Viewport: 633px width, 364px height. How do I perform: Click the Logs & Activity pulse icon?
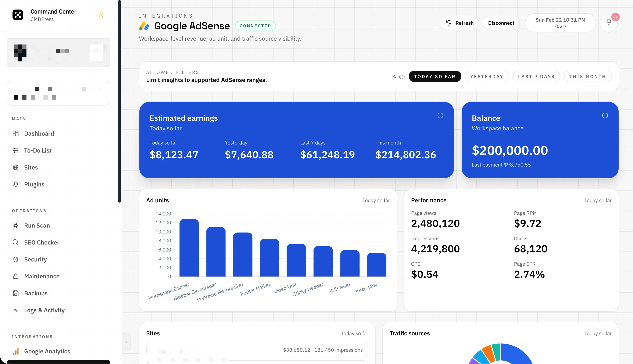[16, 310]
